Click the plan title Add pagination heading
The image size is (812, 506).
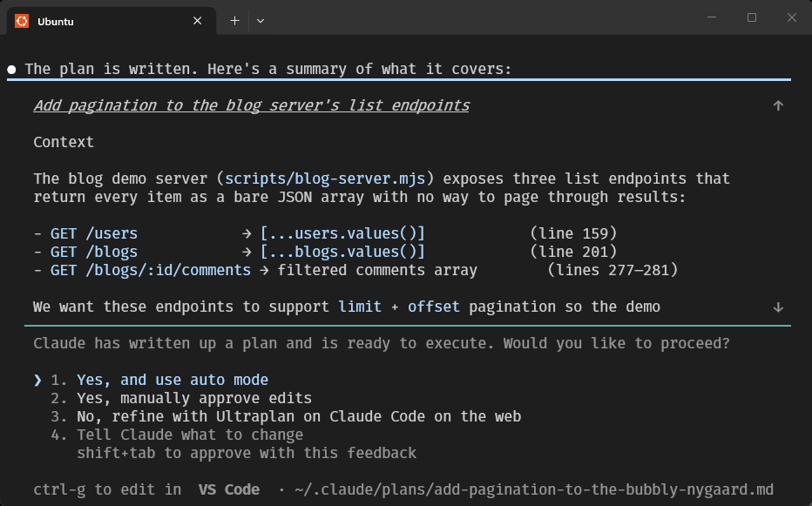252,105
